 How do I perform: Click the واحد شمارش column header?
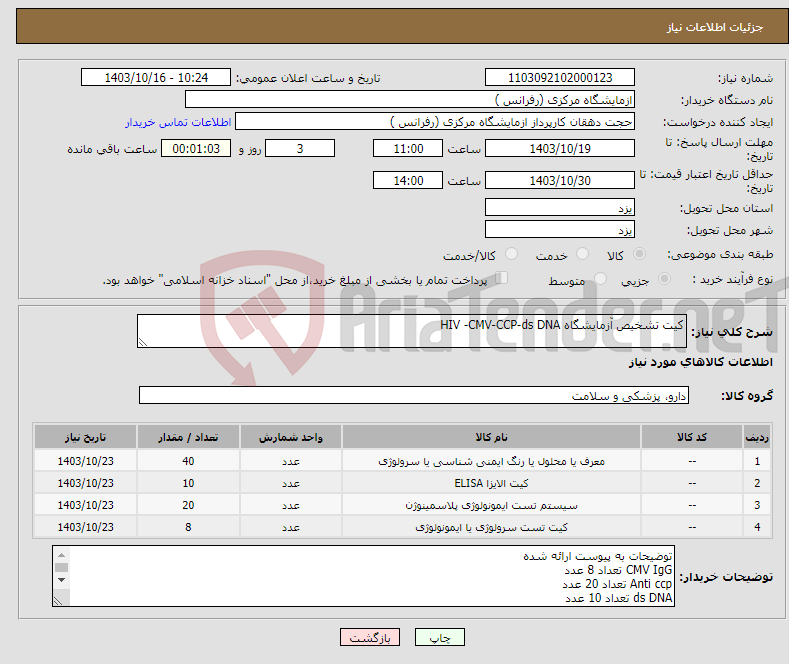pyautogui.click(x=291, y=437)
